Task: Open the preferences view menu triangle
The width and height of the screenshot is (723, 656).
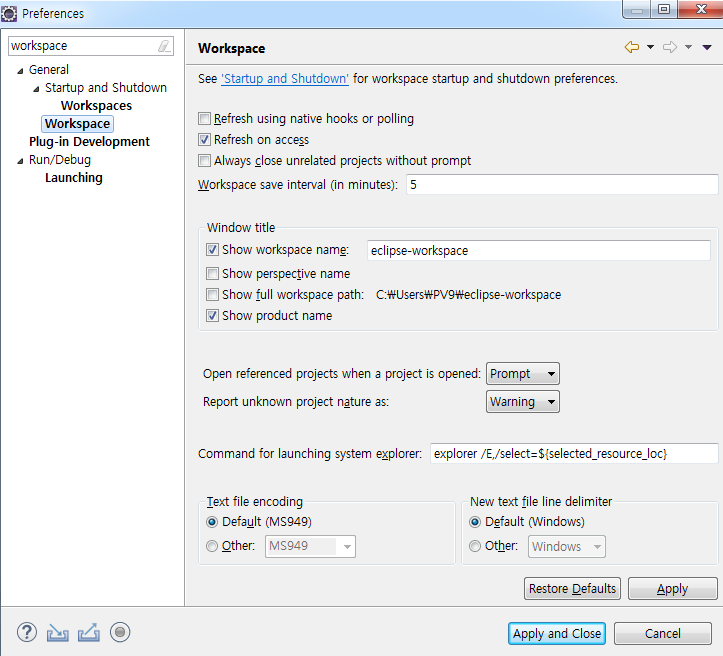Action: click(707, 48)
